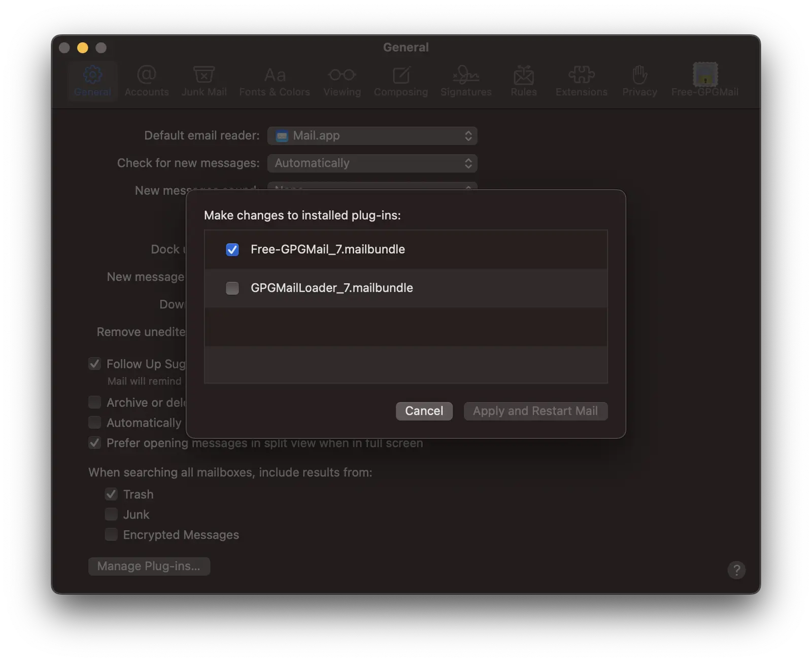Open the Accounts settings pane
Screen dimensions: 812x662
click(146, 80)
